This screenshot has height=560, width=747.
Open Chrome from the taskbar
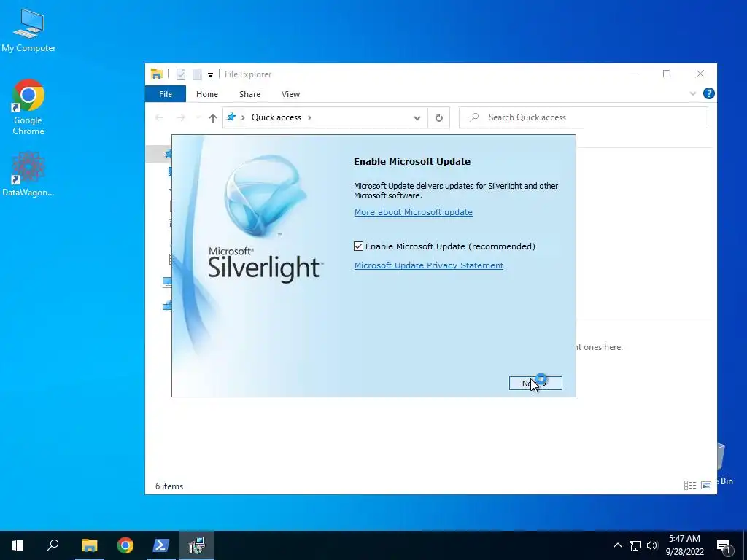coord(125,545)
